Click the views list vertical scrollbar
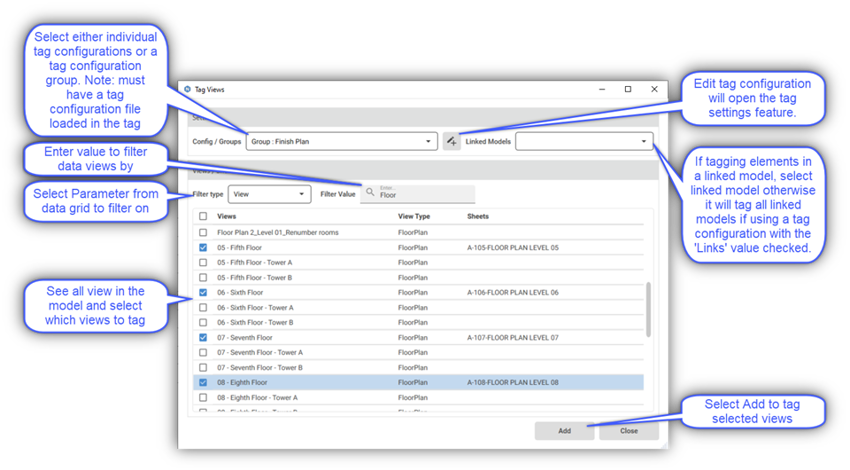The width and height of the screenshot is (850, 470). pos(648,309)
